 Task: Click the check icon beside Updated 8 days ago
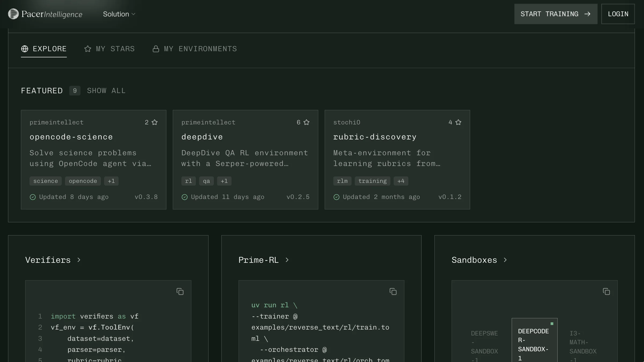(x=33, y=197)
